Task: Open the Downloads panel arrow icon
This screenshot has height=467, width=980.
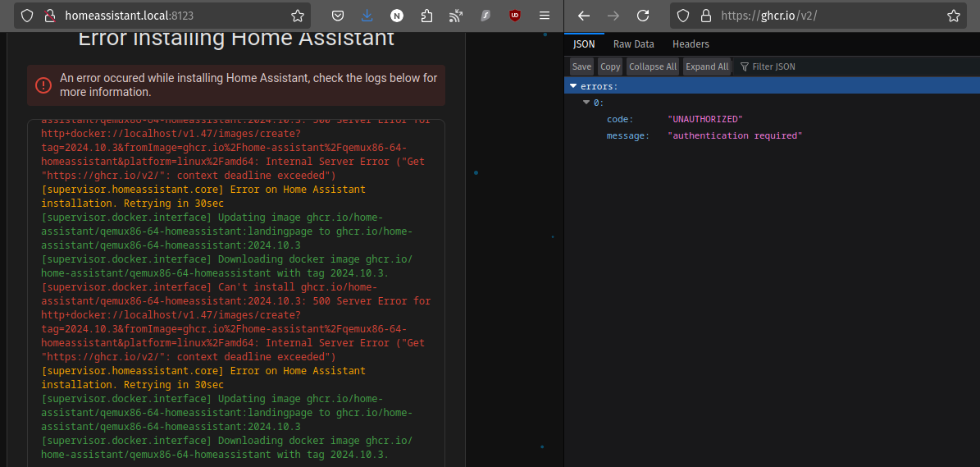Action: click(x=367, y=16)
